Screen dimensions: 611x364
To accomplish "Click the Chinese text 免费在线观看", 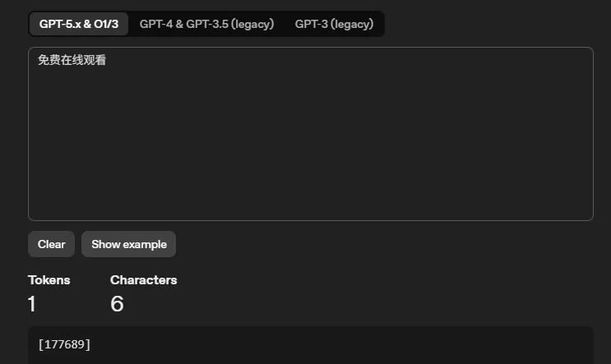I will [72, 60].
